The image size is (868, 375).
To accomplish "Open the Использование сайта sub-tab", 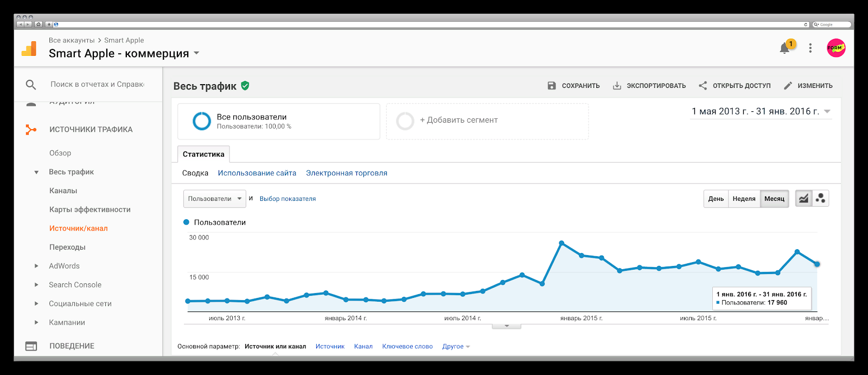I will click(257, 173).
